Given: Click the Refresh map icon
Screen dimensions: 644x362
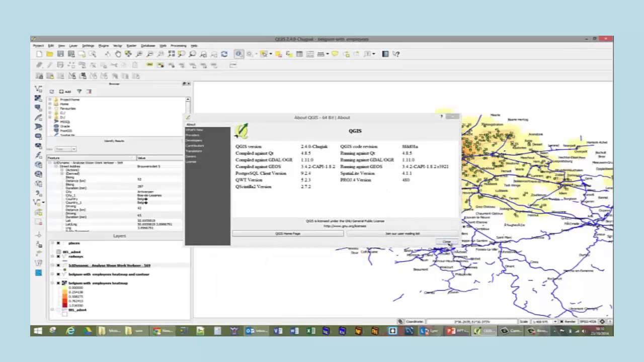Looking at the screenshot, I should [224, 54].
